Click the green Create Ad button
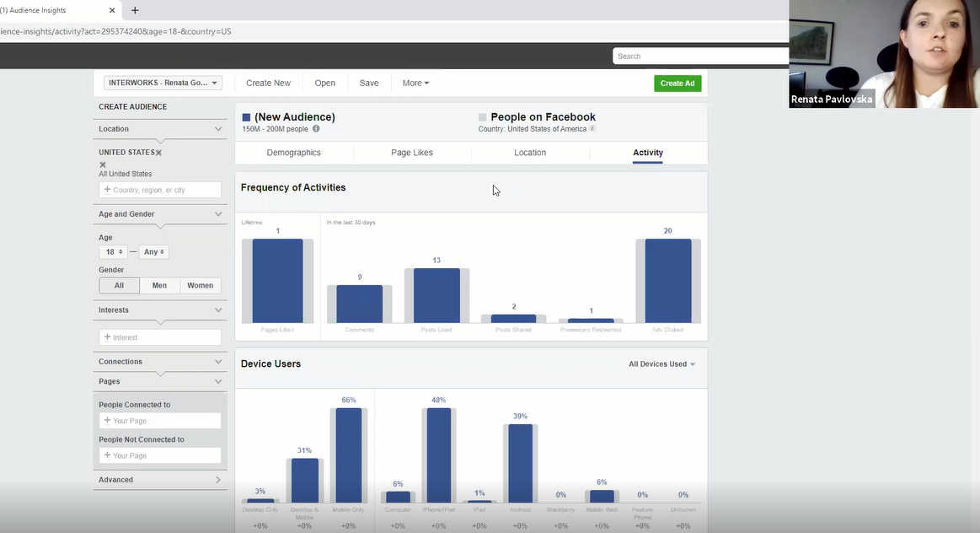980x533 pixels. tap(677, 83)
